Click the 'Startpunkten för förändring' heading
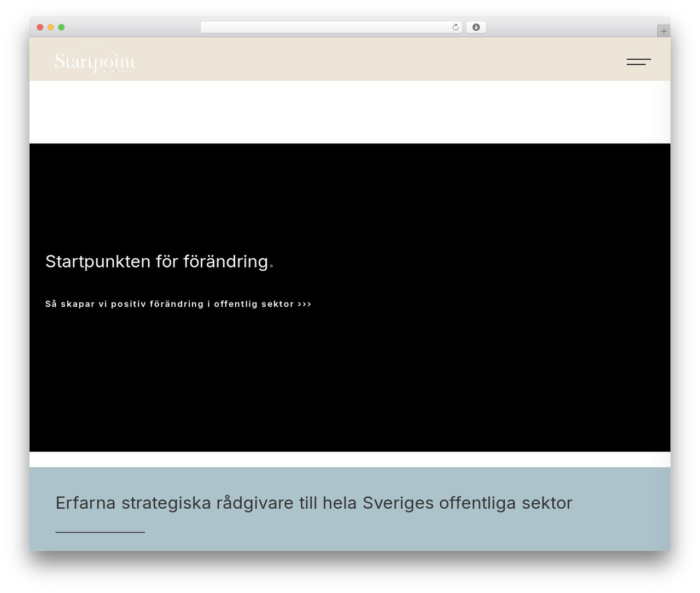Image resolution: width=700 pixels, height=593 pixels. point(159,261)
